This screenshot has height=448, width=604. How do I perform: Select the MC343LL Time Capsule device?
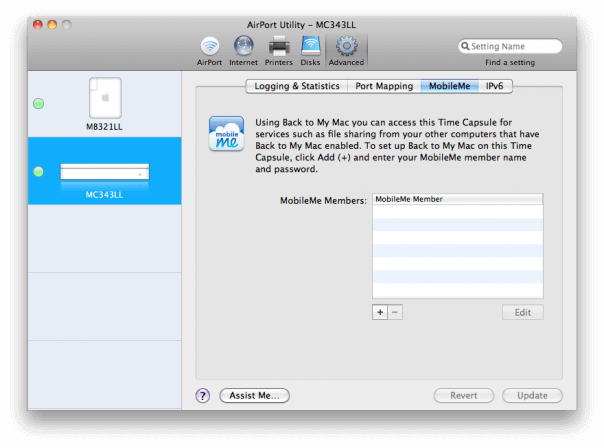pyautogui.click(x=105, y=171)
